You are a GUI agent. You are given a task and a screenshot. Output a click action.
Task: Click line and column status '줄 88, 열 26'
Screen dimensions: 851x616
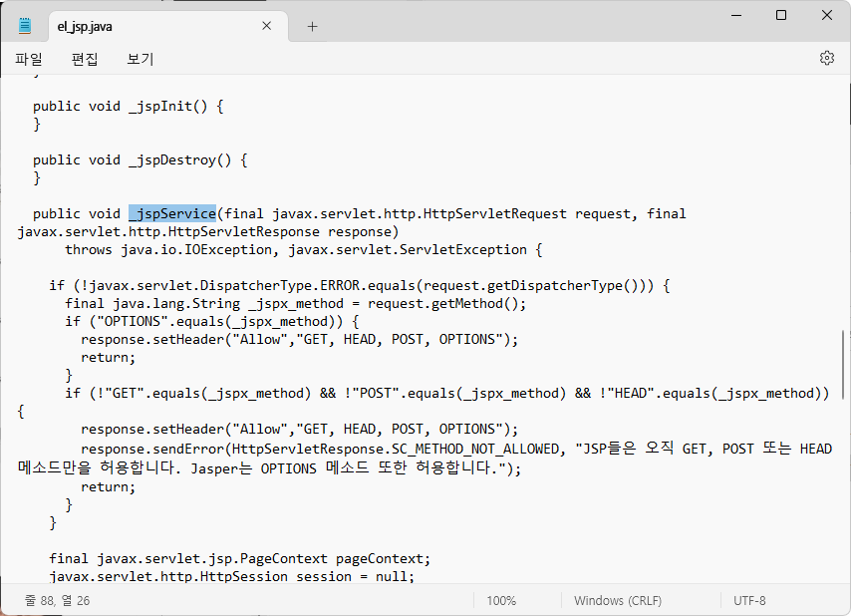click(57, 601)
